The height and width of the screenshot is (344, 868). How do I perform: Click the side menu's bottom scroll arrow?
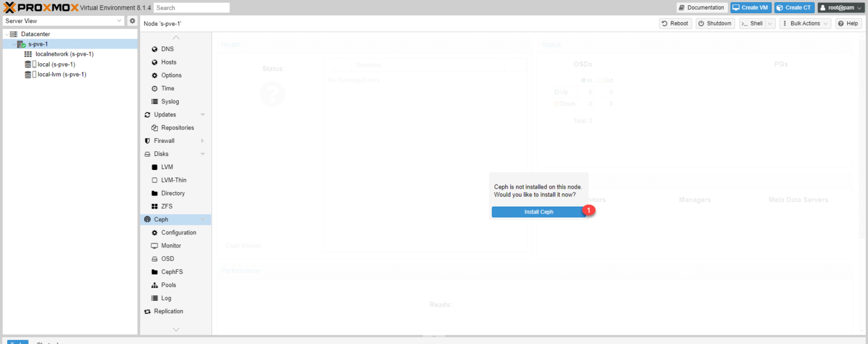176,329
